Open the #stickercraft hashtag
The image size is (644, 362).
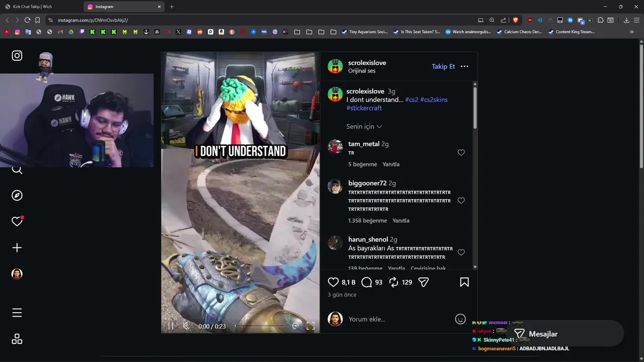(364, 108)
